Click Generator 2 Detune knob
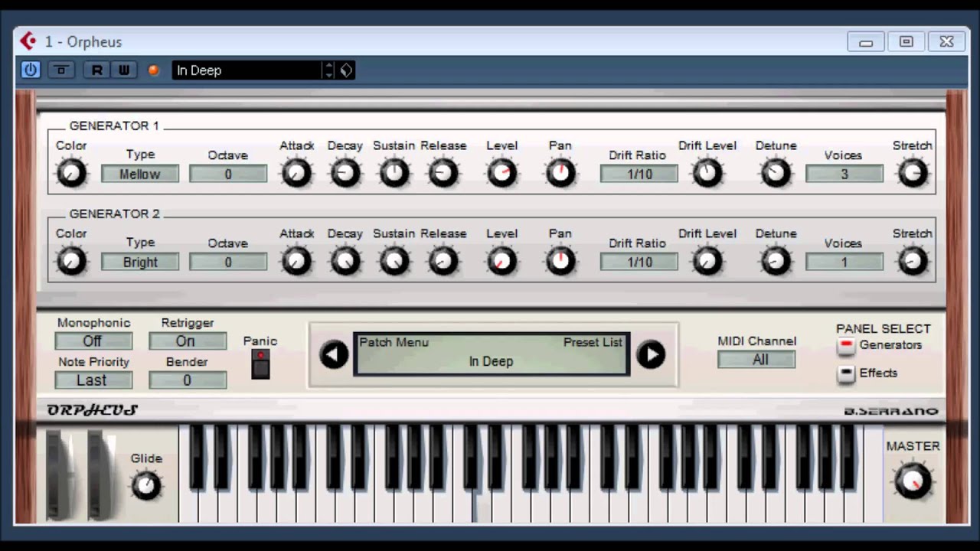 pos(776,261)
